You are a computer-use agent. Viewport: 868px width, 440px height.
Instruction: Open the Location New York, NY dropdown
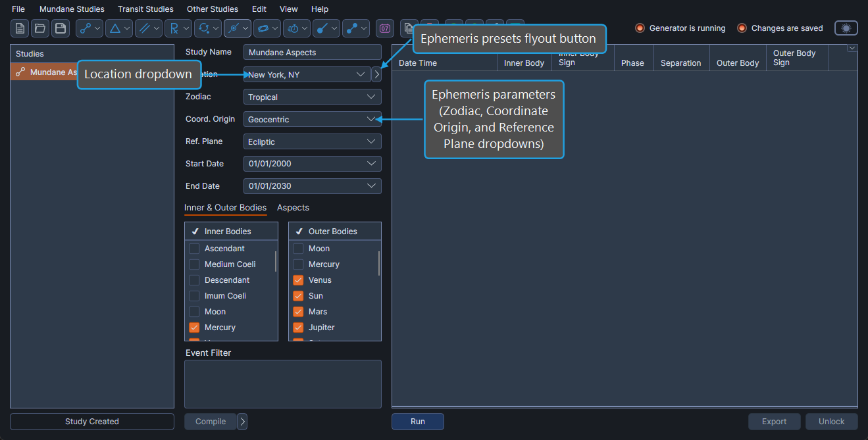coord(307,74)
